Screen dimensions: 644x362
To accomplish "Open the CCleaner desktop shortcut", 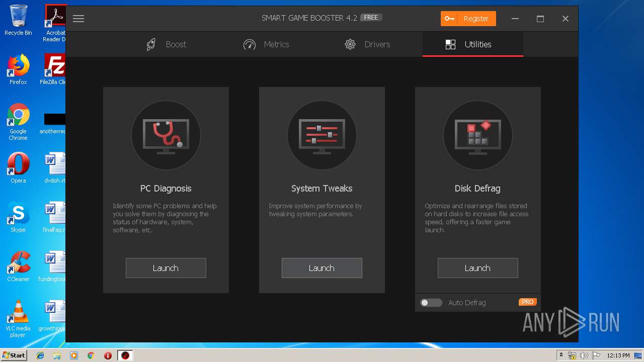I will [x=18, y=266].
